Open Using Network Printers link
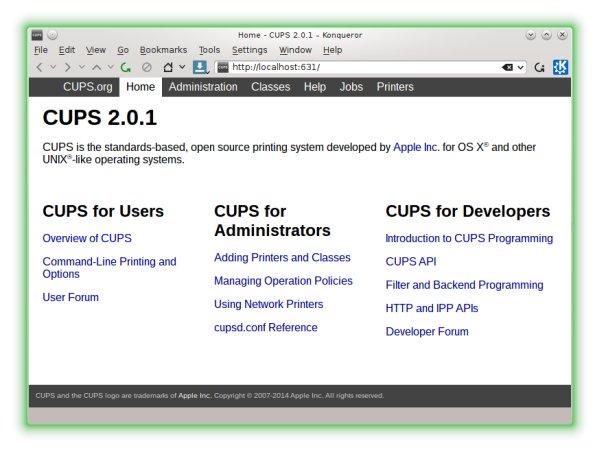This screenshot has height=452, width=600. pos(269,304)
